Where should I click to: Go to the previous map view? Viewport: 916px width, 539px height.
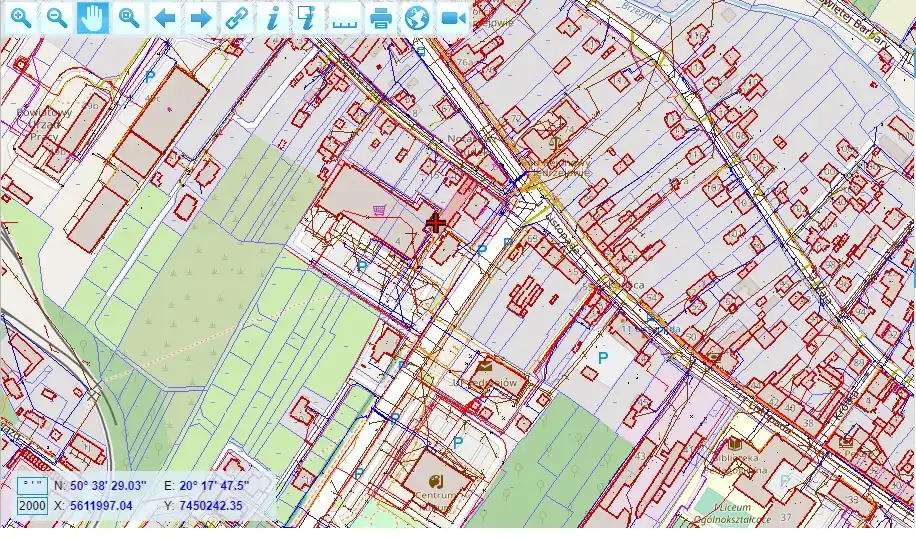tap(165, 18)
